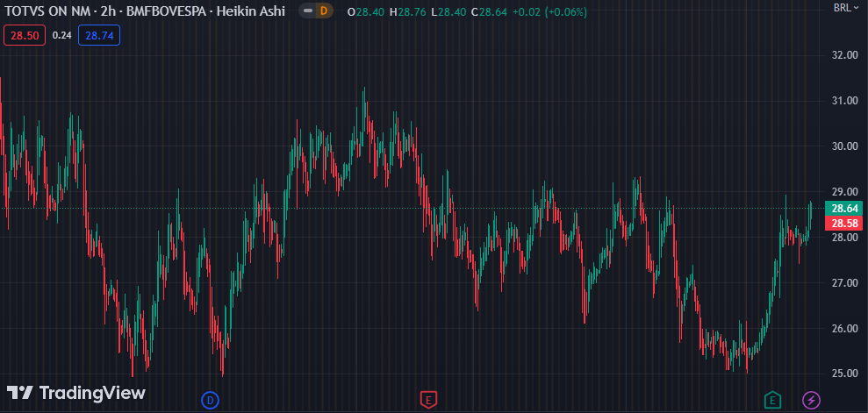This screenshot has height=413, width=868.
Task: Click the blue 28.74 buy price button
Action: pos(99,35)
